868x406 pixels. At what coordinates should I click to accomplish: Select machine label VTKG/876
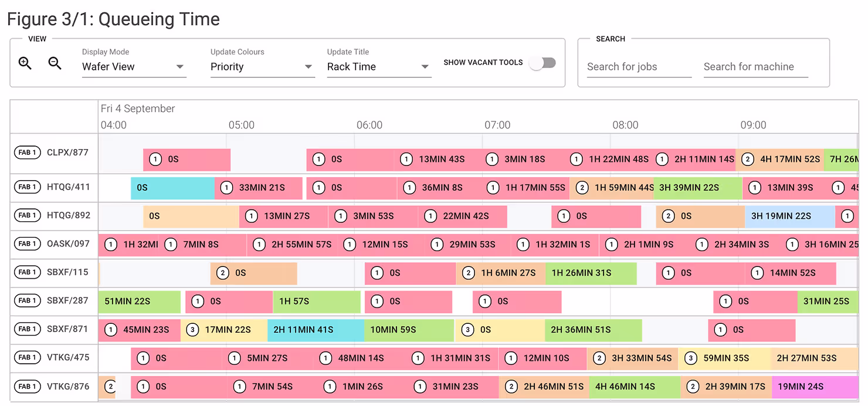(x=68, y=387)
